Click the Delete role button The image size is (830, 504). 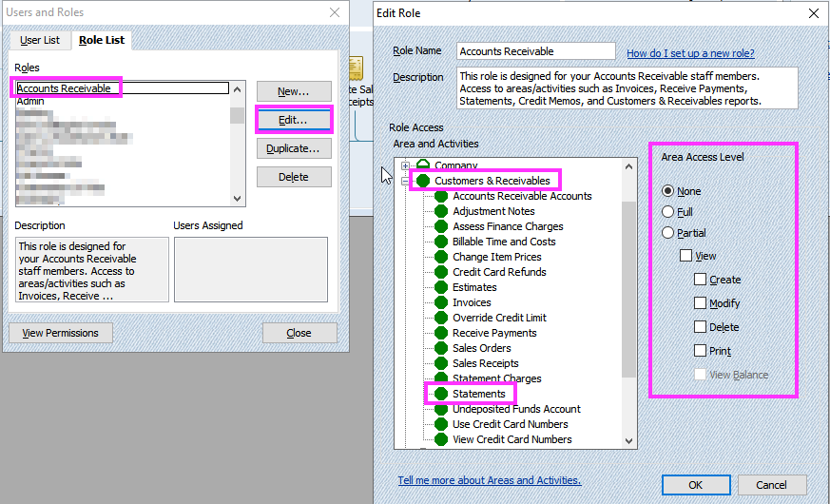pyautogui.click(x=294, y=177)
